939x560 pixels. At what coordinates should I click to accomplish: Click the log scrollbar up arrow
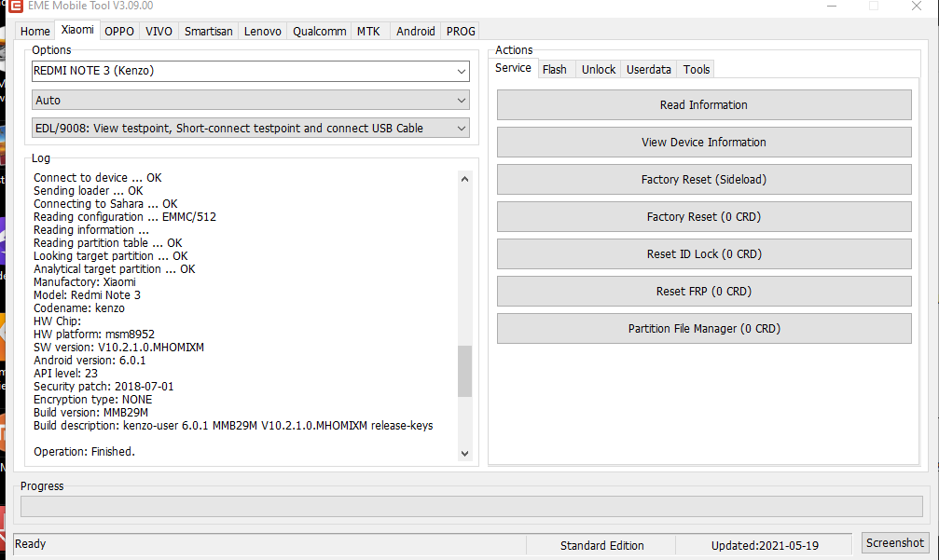point(464,179)
